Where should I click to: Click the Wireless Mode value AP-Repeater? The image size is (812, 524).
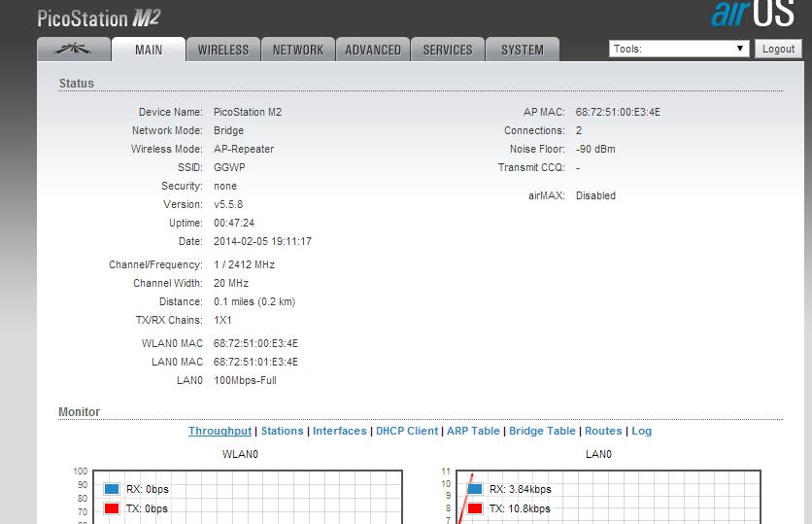pos(244,149)
